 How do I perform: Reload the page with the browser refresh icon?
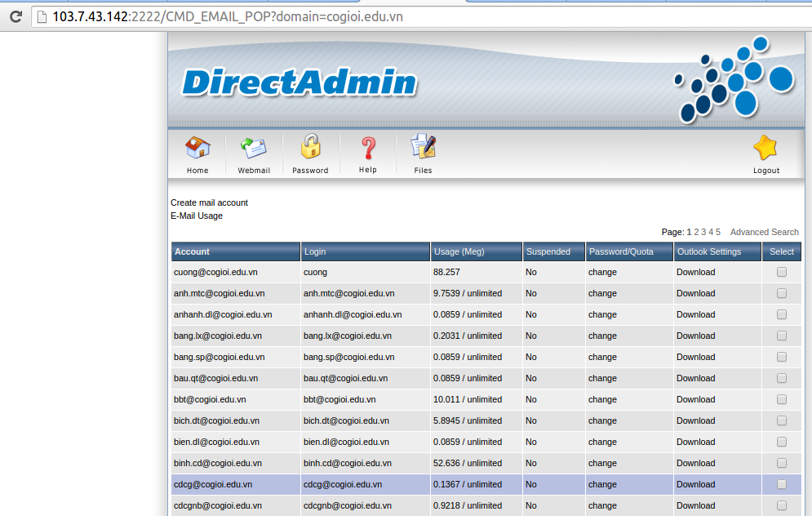click(16, 16)
